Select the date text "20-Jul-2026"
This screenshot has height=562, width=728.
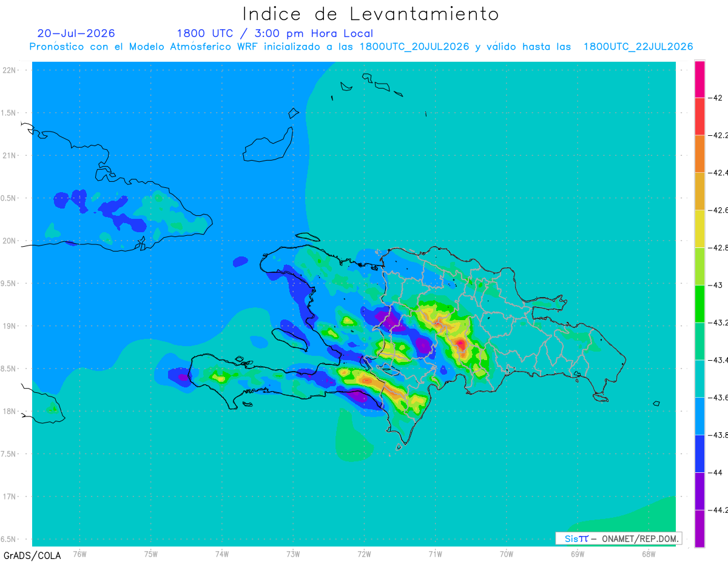76,33
